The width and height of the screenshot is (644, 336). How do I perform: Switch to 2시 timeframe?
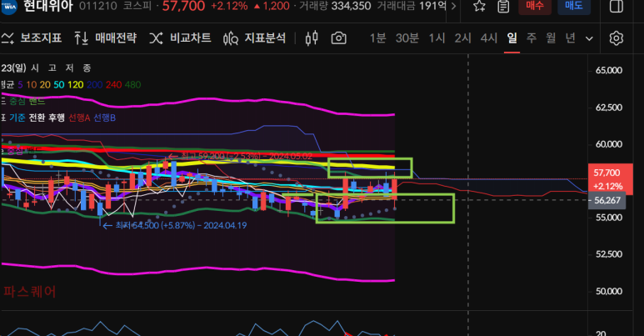point(462,38)
